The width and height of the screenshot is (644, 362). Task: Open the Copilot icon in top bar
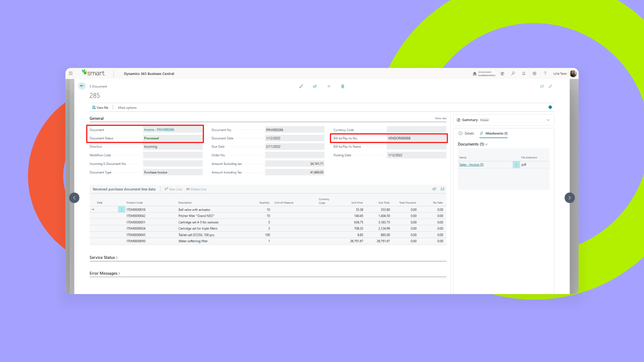pos(503,73)
